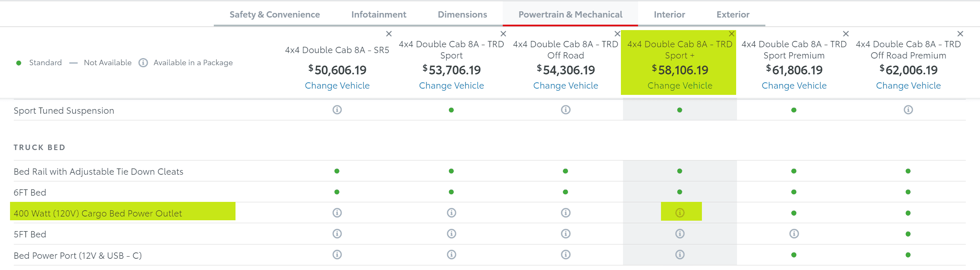Select the 4x4 Double Cab 8A - SR5 title

(x=337, y=50)
